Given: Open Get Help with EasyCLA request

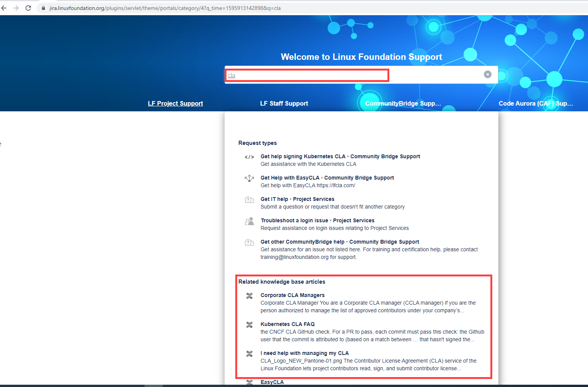Looking at the screenshot, I should [290, 178].
